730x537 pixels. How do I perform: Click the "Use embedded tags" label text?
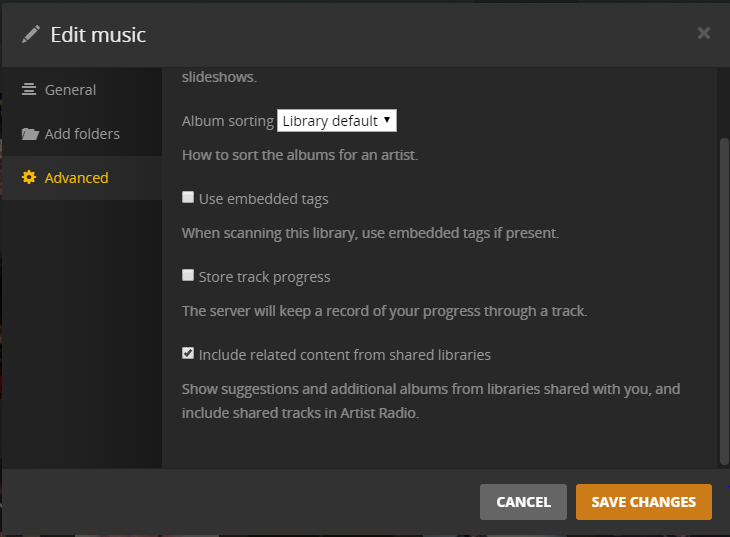pyautogui.click(x=263, y=199)
